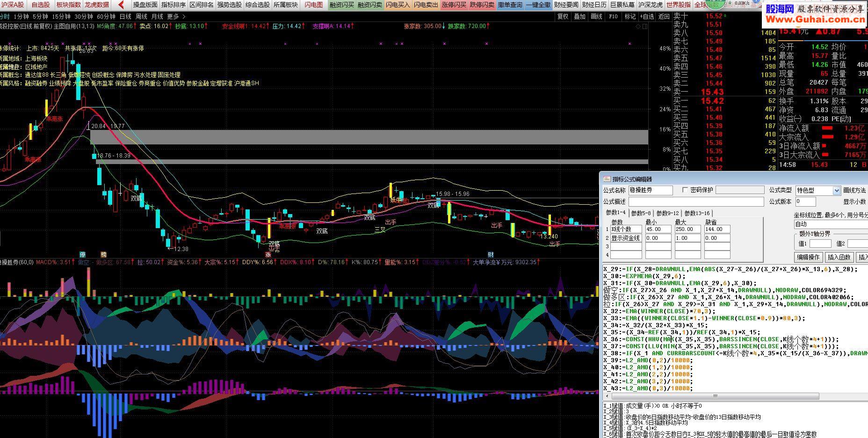The width and height of the screenshot is (868, 438).
Task: Switch the chart to 5分钟 period
Action: coord(40,16)
